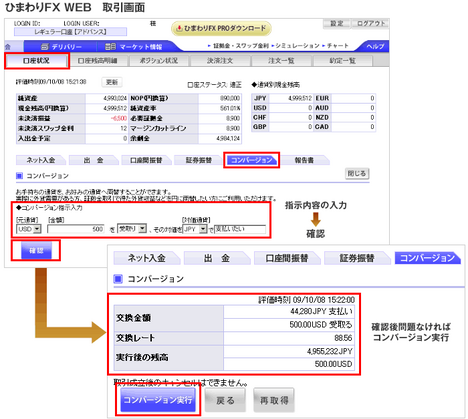Click the 更新 refresh button
This screenshot has width=468, height=419.
(112, 82)
